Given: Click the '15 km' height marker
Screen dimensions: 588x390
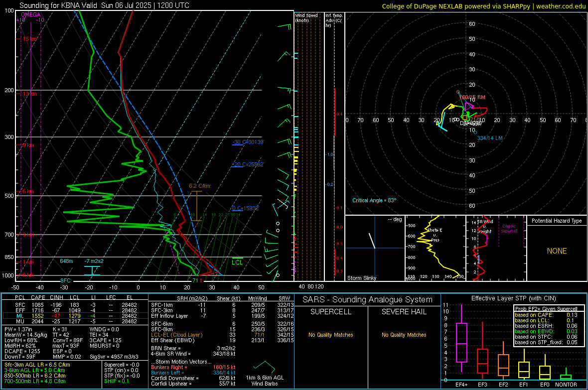Looking at the screenshot, I should coord(30,39).
